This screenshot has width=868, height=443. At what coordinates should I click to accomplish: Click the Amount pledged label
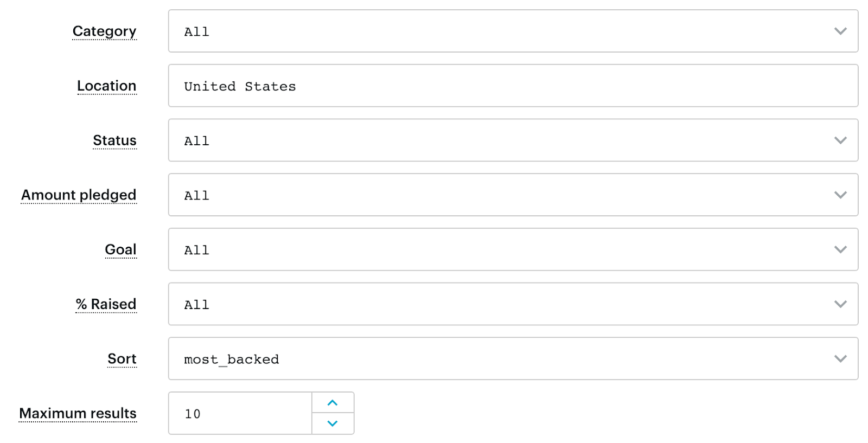point(79,195)
